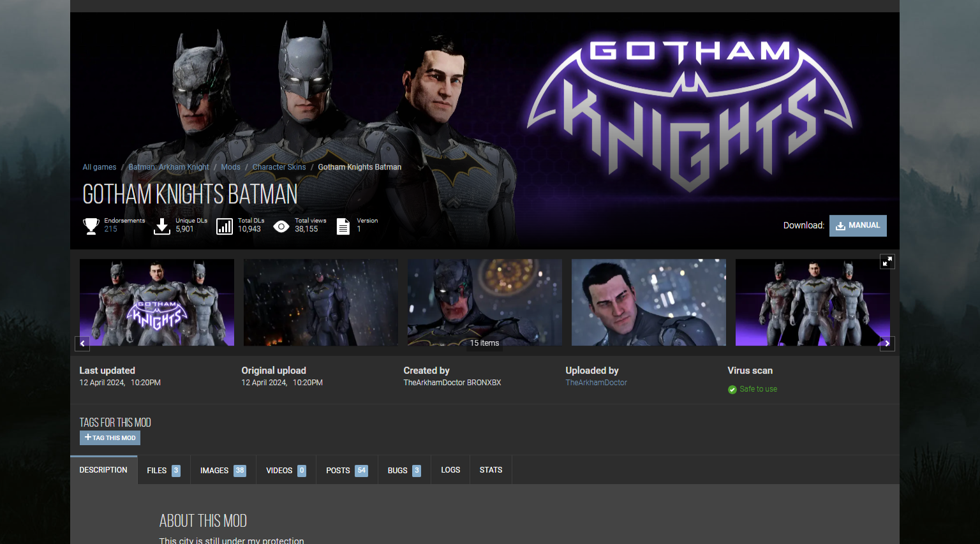
Task: Advance the image carousel with the right arrow
Action: click(887, 343)
